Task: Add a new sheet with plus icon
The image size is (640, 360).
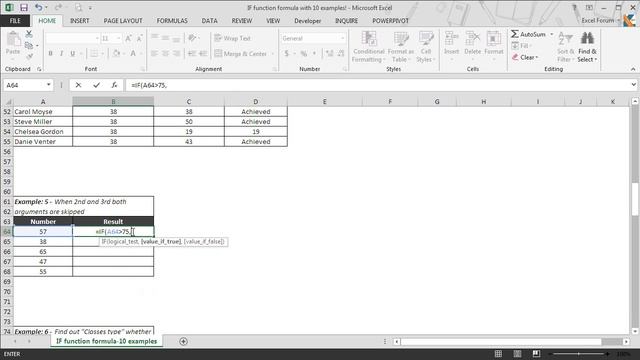Action: (183, 341)
